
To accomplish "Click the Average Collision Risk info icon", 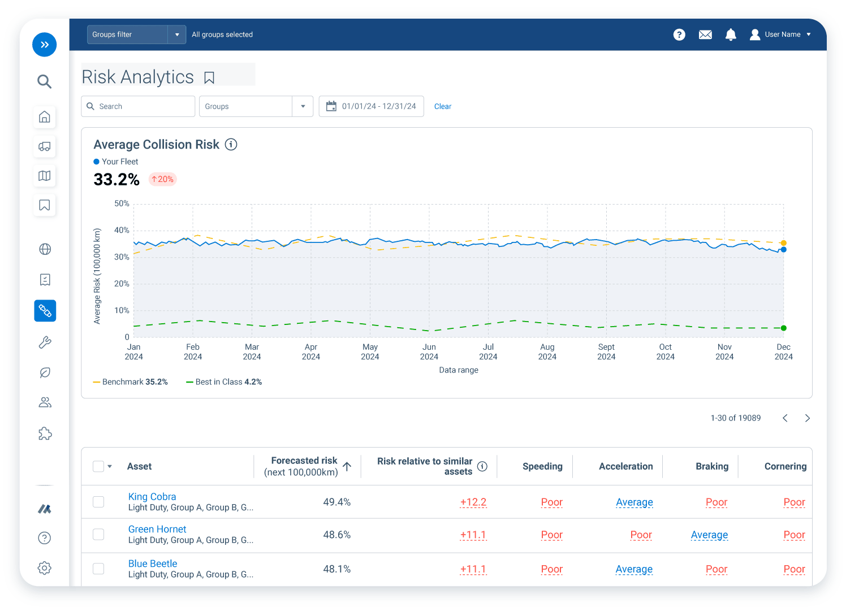I will point(231,144).
